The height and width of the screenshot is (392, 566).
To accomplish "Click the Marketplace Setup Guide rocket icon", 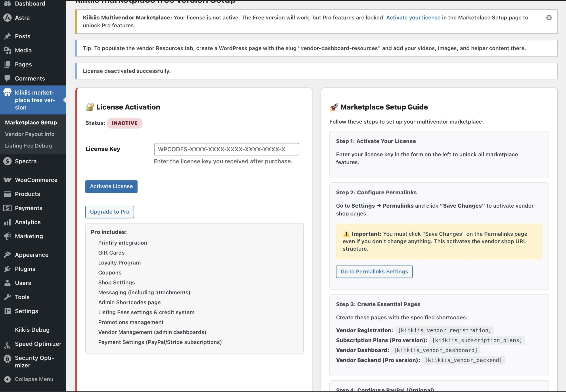I will click(334, 107).
